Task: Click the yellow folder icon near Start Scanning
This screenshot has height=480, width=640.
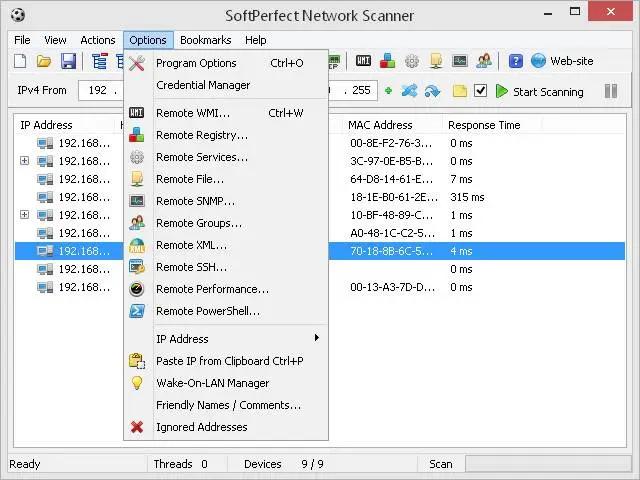Action: pos(460,91)
